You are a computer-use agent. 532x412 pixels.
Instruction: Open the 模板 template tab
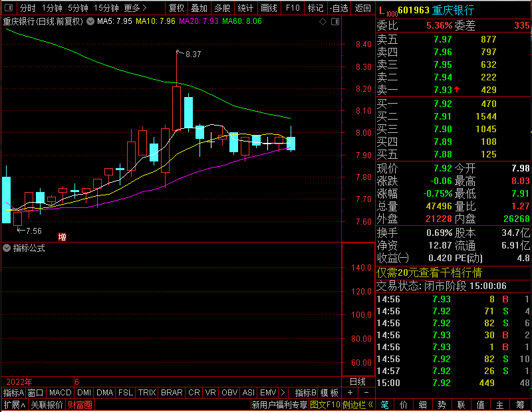click(329, 393)
